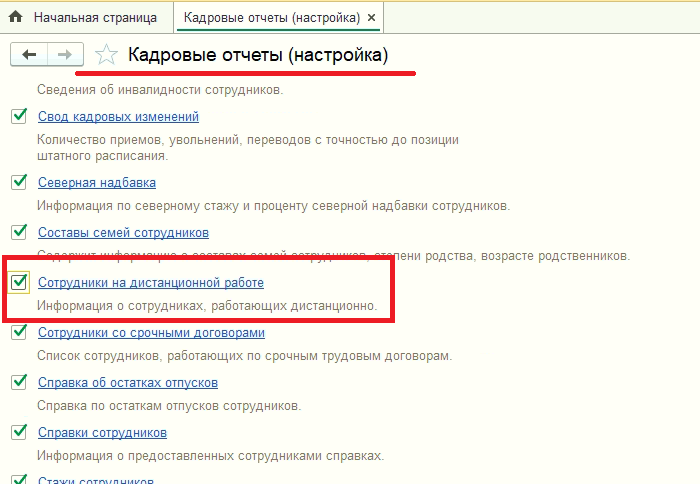The height and width of the screenshot is (484, 700).
Task: Toggle Сотрудники со срочными договорами checkbox
Action: click(x=19, y=332)
